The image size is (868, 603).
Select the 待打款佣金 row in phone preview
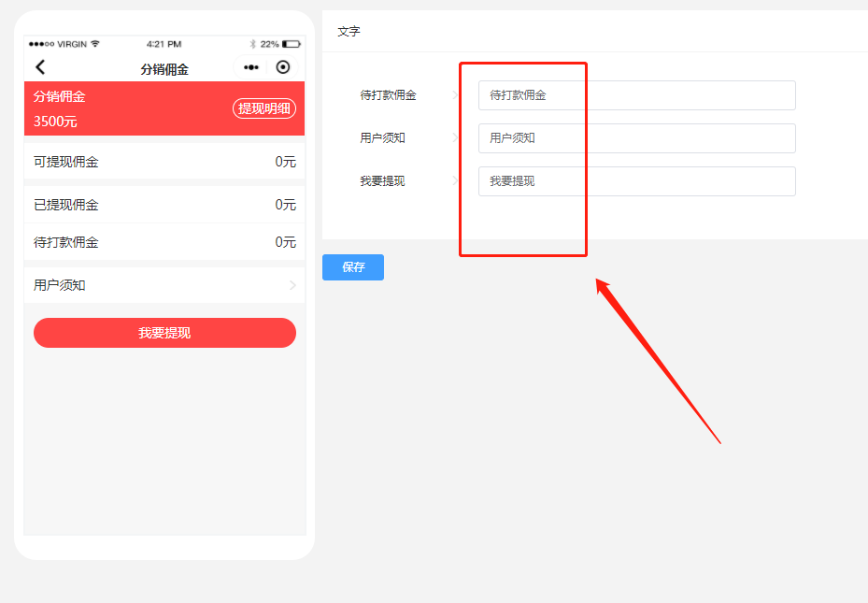[x=164, y=242]
